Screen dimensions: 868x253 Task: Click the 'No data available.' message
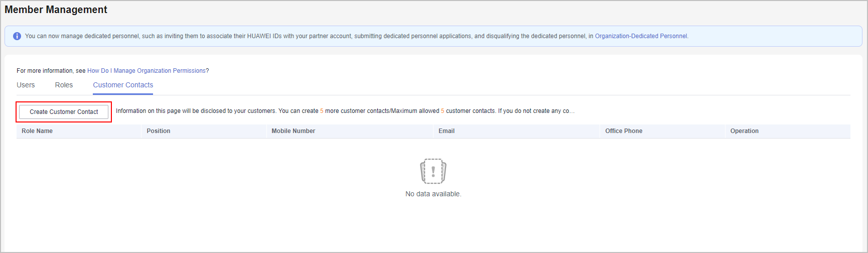point(433,194)
